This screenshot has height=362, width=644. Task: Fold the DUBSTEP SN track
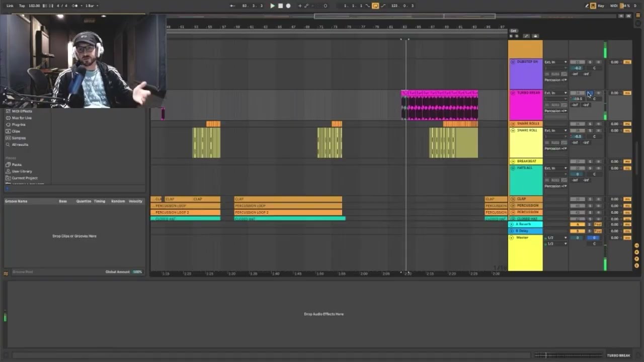(513, 62)
